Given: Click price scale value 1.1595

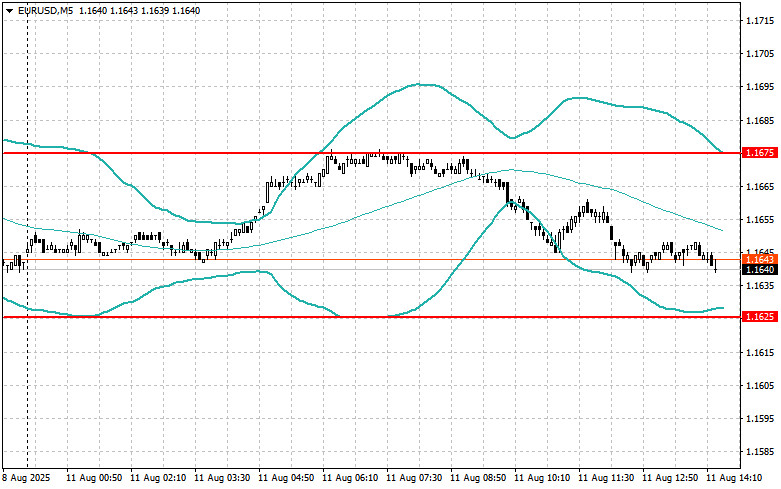Looking at the screenshot, I should coord(760,419).
